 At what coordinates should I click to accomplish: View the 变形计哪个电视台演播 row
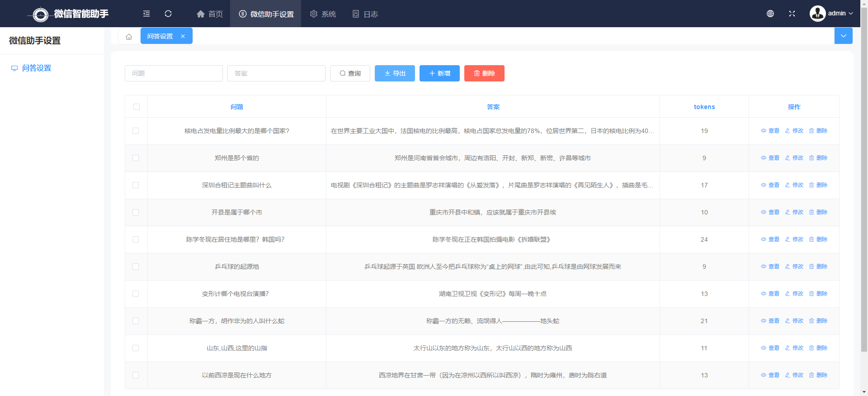(x=770, y=294)
